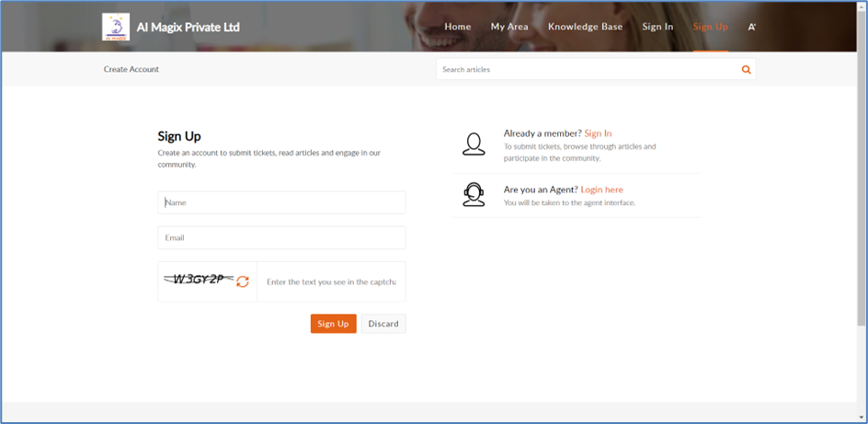Click the orange search magnifier icon
The height and width of the screenshot is (424, 868).
click(x=746, y=70)
